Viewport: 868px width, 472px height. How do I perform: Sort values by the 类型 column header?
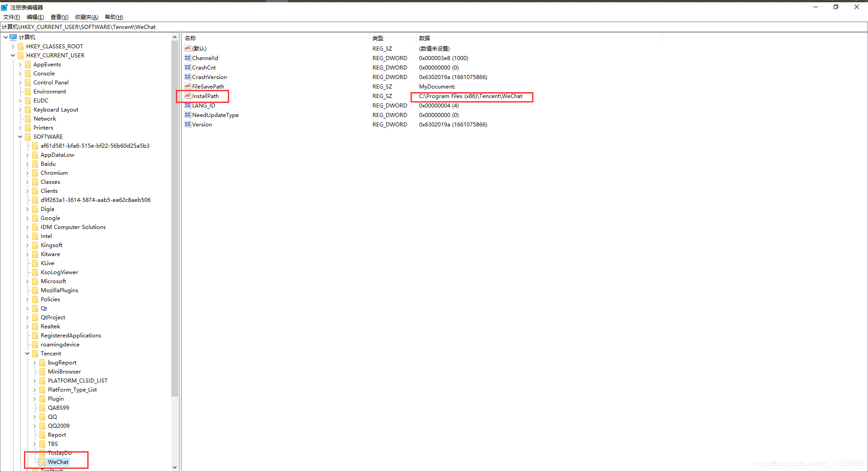tap(392, 38)
